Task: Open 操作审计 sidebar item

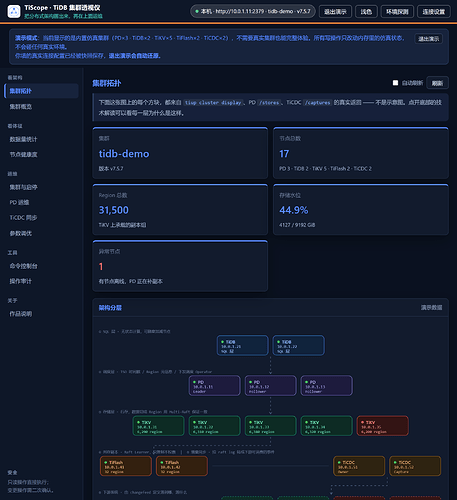Action: (x=41, y=281)
